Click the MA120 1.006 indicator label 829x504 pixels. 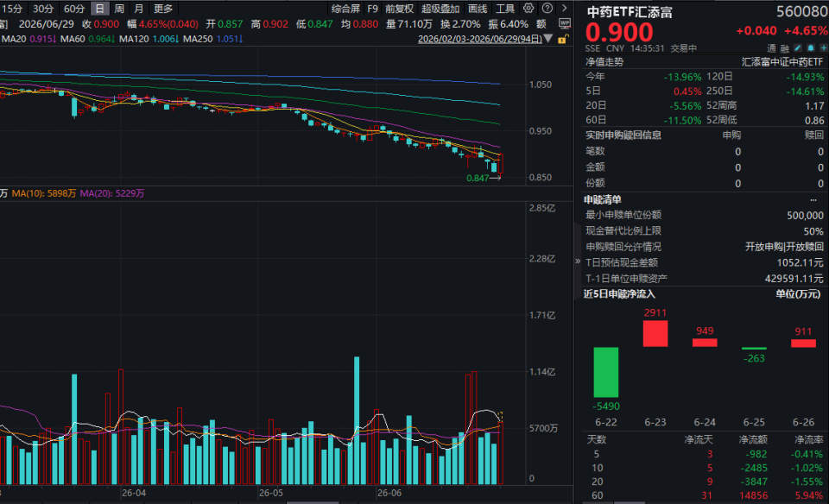click(x=149, y=39)
